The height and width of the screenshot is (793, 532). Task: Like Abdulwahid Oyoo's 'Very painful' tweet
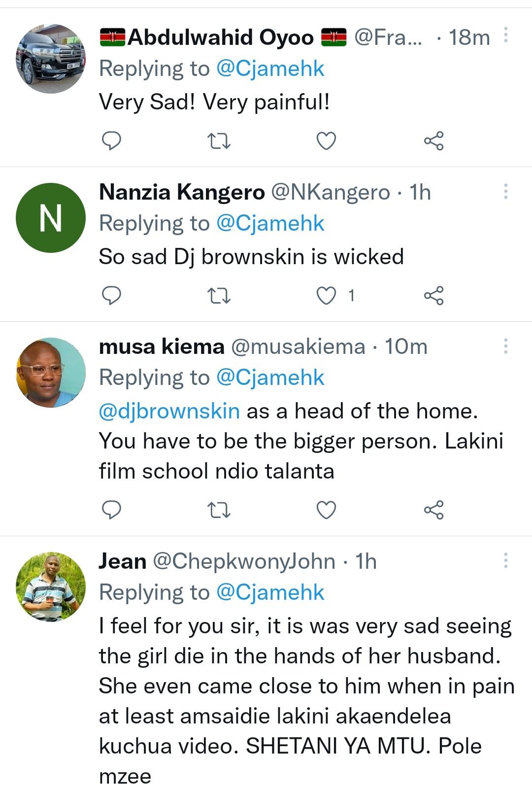326,141
